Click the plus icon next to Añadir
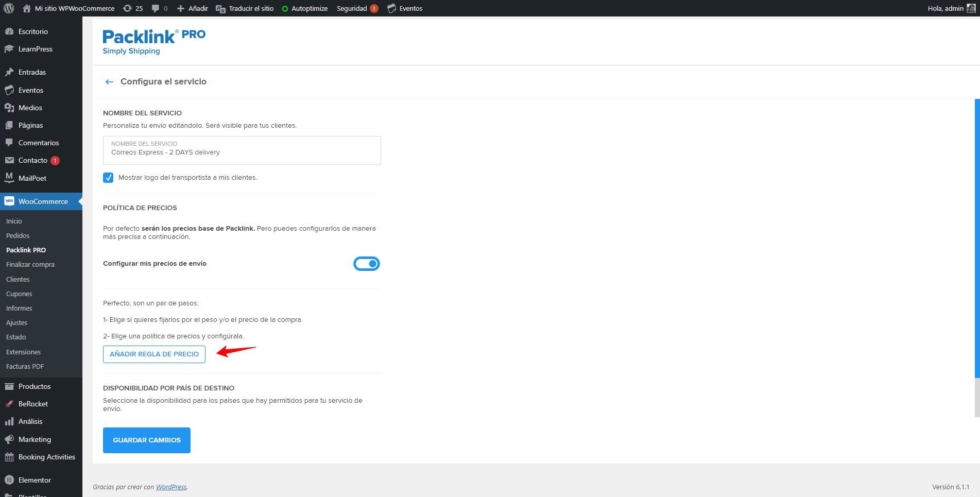Screen dimensions: 980x497 point(181,8)
